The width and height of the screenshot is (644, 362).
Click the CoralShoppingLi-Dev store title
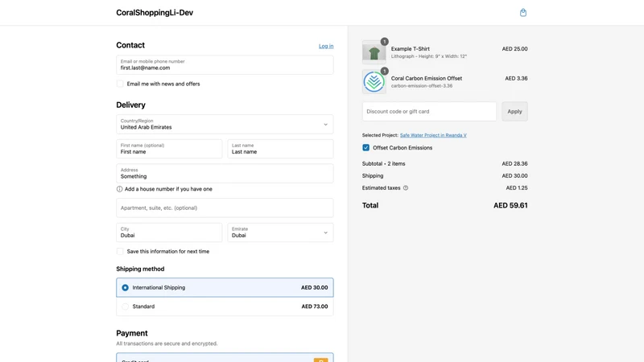coord(155,13)
